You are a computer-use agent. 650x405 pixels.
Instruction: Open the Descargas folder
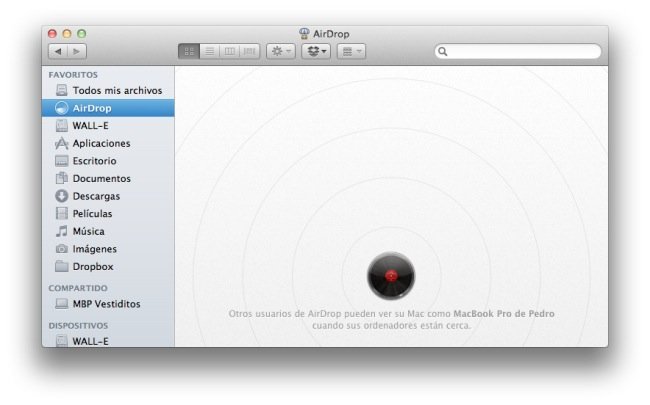click(96, 196)
